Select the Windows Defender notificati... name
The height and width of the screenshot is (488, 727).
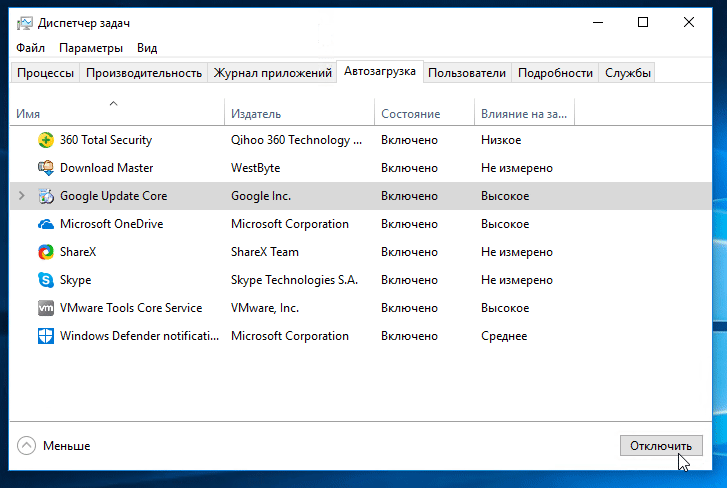139,336
